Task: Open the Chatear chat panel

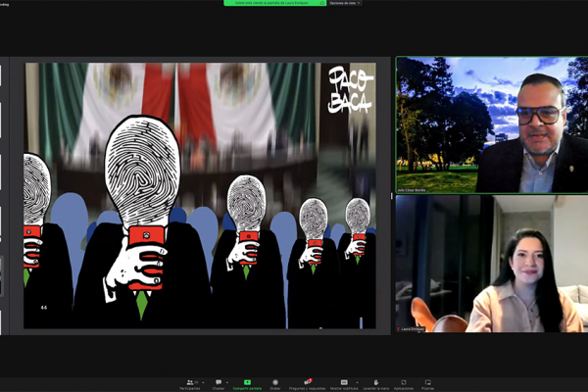Action: coord(219,385)
